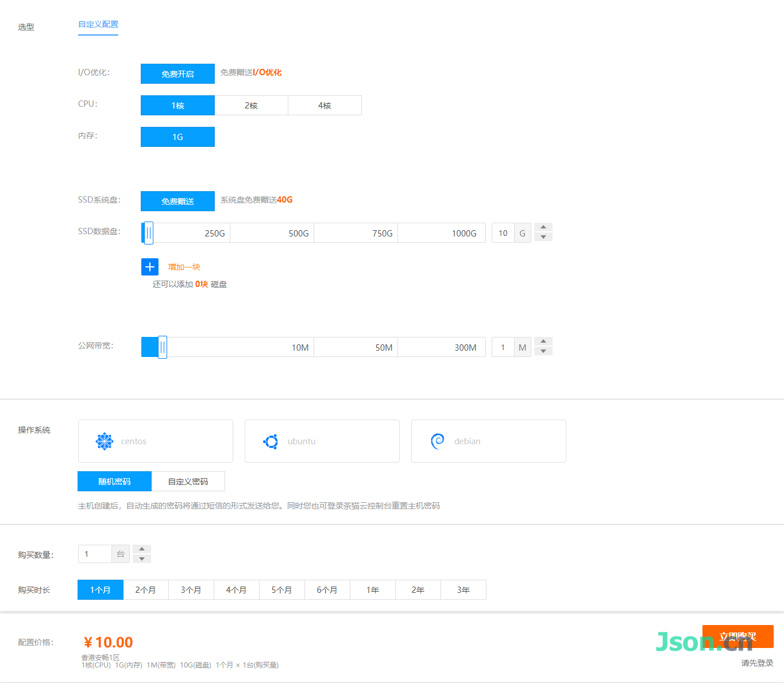
Task: Choose the centos operating system card
Action: click(x=156, y=441)
